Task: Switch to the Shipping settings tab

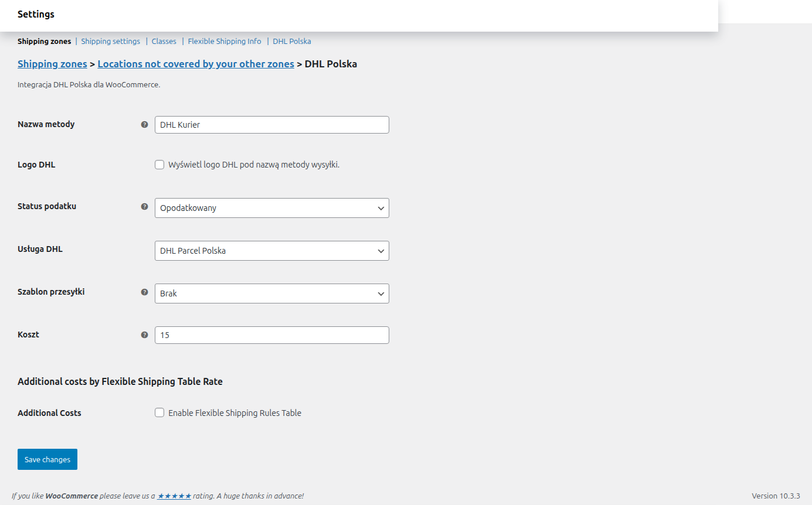Action: tap(110, 41)
